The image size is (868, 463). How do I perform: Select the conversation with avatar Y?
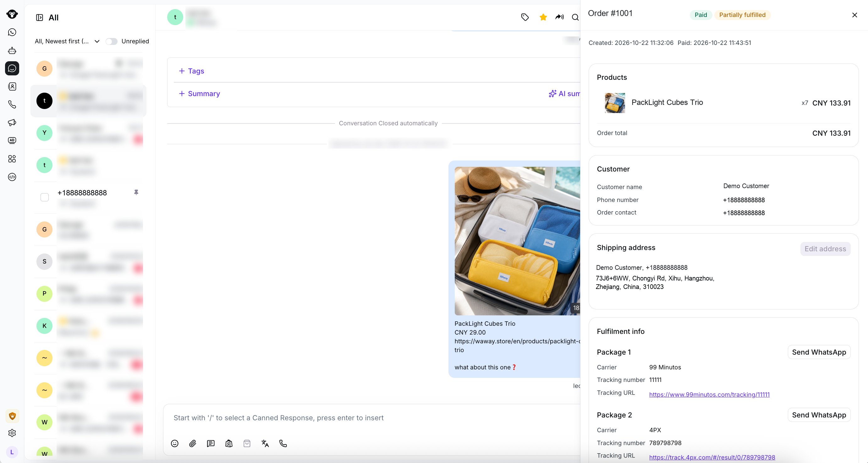89,133
